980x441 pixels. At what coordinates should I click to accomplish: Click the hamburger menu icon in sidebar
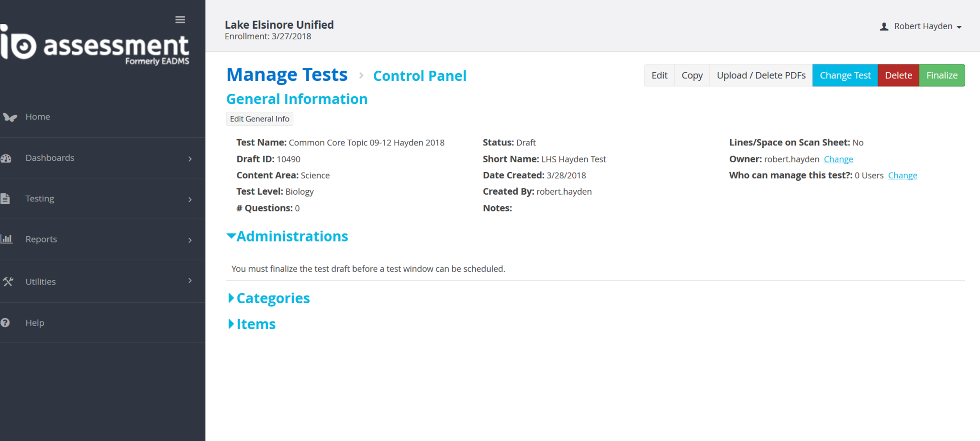pyautogui.click(x=180, y=20)
